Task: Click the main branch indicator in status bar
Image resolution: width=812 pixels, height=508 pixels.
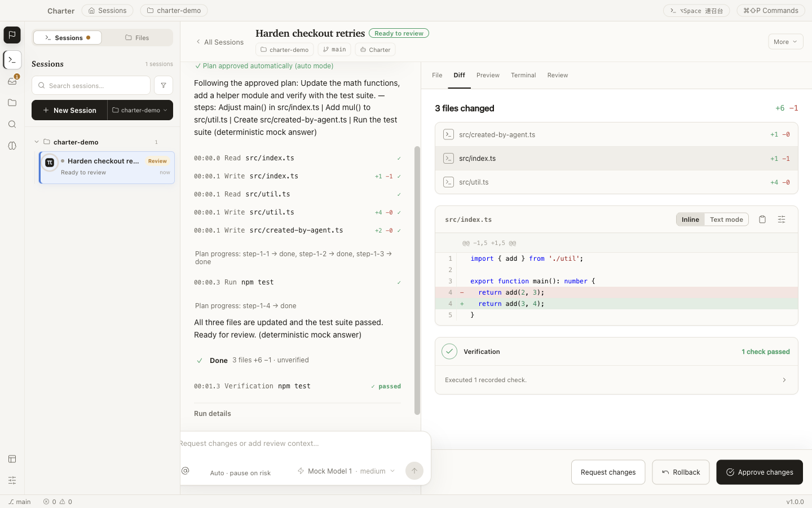Action: click(x=20, y=501)
